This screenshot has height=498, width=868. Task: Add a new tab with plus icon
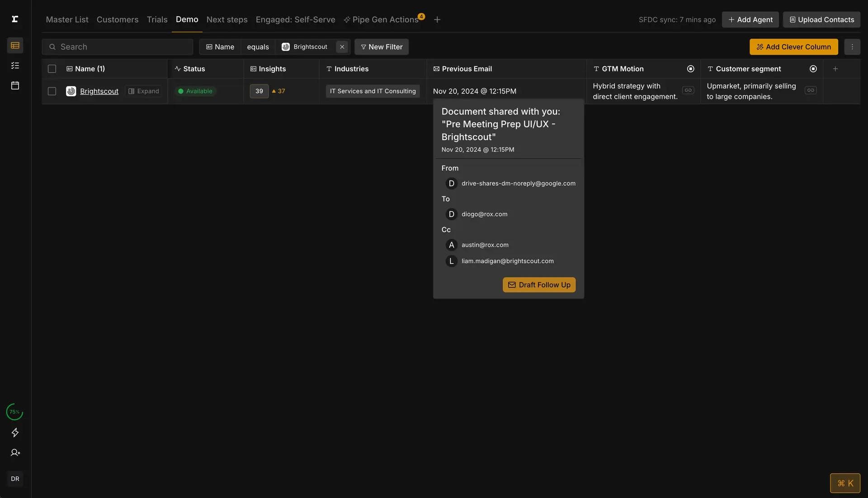click(437, 19)
